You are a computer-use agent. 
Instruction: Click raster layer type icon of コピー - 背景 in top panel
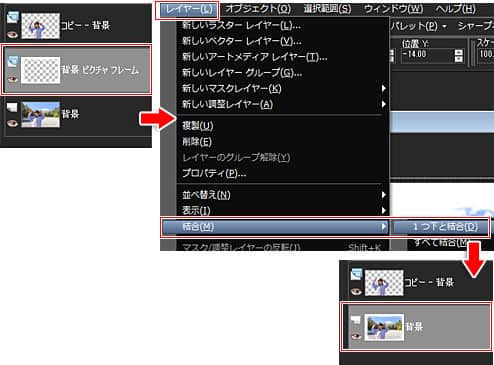coord(13,17)
